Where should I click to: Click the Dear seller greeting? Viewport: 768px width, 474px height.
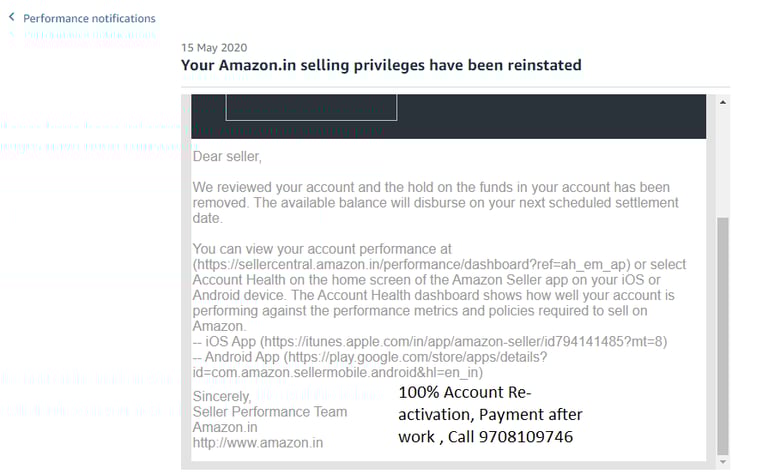227,157
